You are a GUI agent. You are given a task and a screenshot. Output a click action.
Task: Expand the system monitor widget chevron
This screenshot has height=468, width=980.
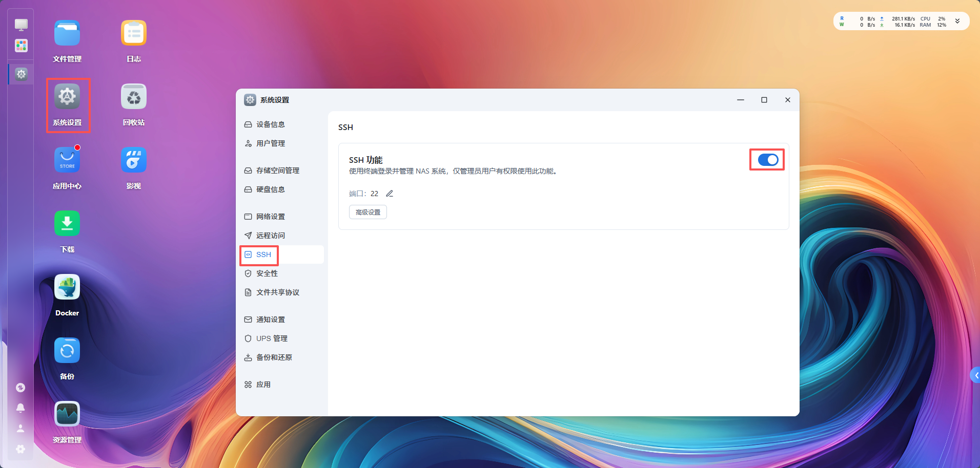957,22
